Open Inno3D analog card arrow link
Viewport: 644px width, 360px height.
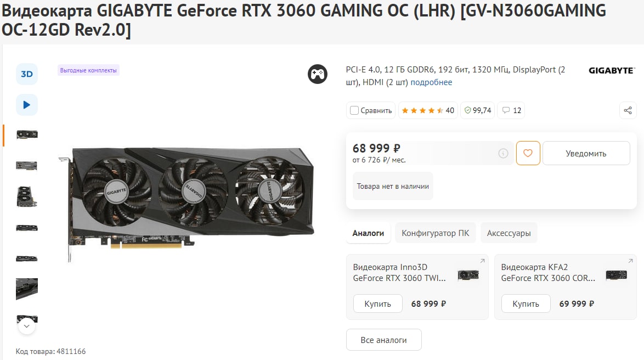[482, 261]
